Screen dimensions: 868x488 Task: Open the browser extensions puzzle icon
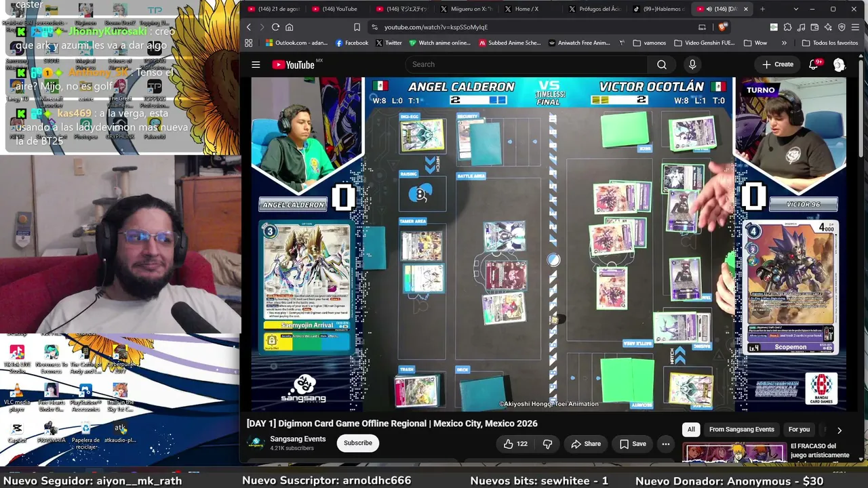(x=787, y=27)
